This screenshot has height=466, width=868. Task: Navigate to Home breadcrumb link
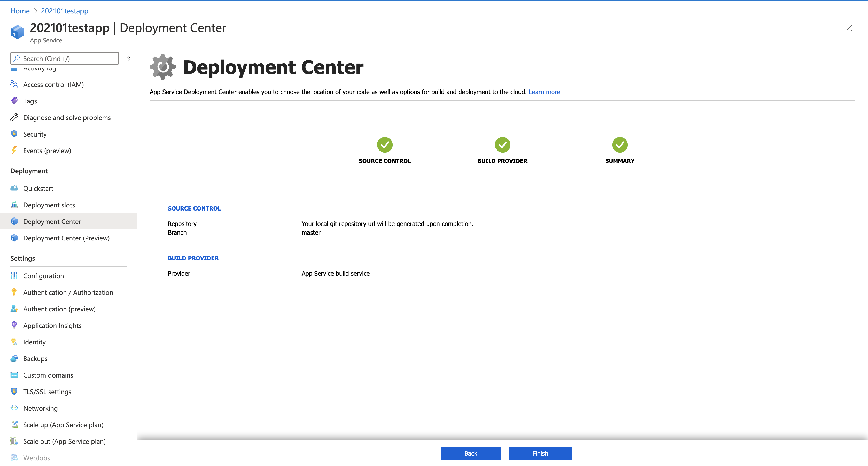click(20, 11)
